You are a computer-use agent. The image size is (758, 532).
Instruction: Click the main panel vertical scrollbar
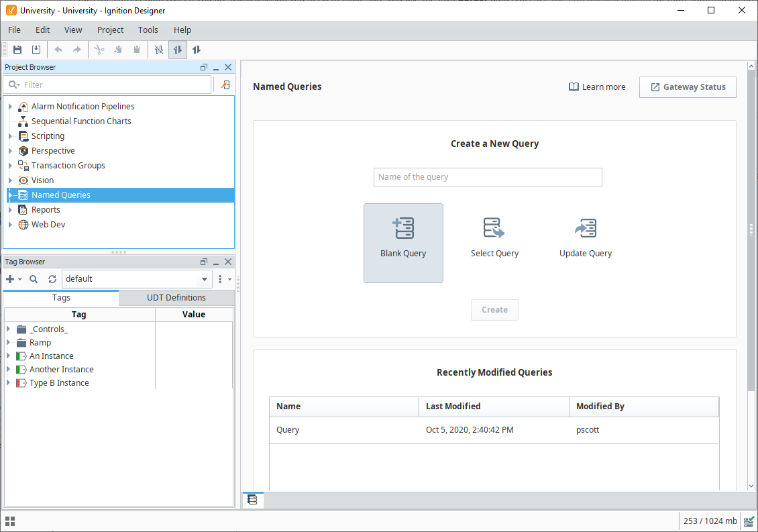tap(751, 228)
